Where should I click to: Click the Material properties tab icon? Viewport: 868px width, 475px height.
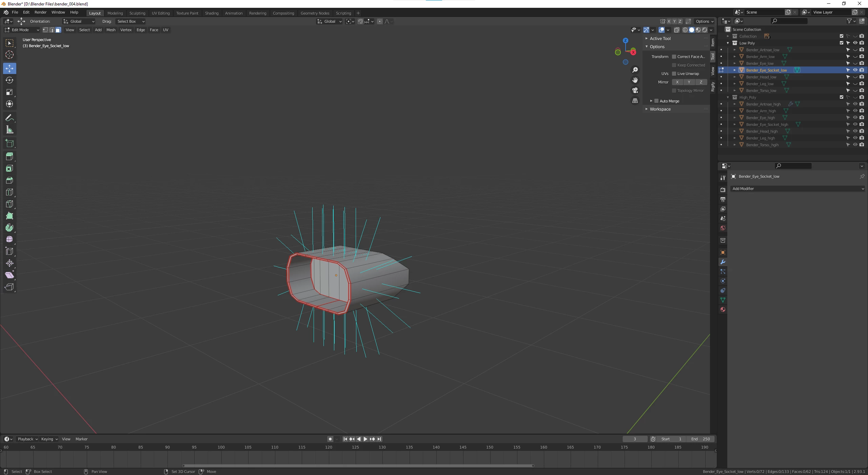(x=723, y=309)
